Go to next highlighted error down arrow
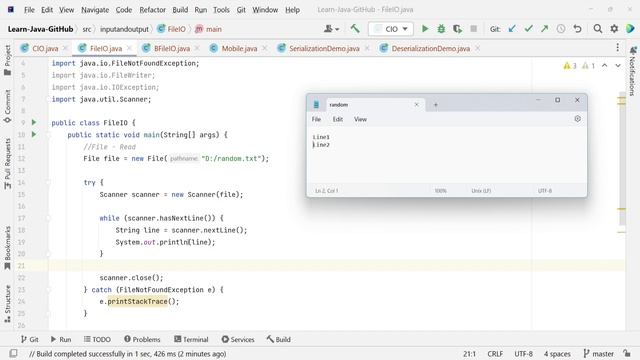This screenshot has height=360, width=640. click(x=618, y=66)
